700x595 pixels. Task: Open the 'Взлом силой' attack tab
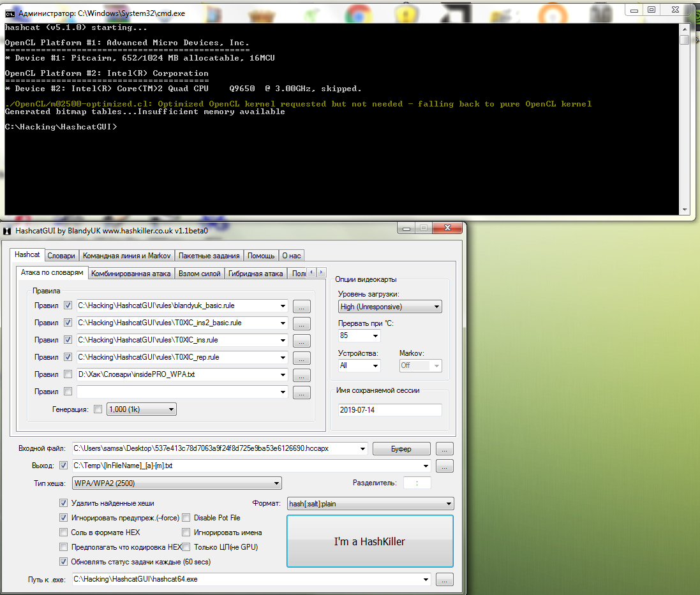(200, 274)
